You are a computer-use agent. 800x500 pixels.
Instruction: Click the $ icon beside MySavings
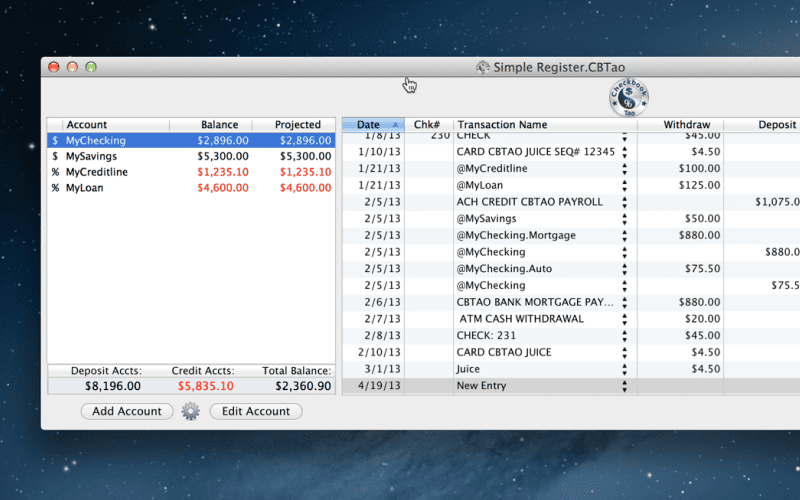coord(55,157)
